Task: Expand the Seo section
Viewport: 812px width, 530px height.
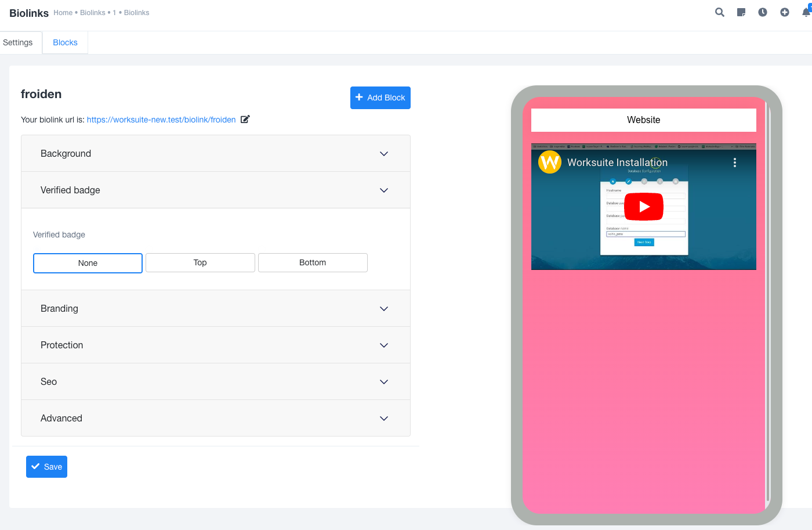Action: click(x=216, y=381)
